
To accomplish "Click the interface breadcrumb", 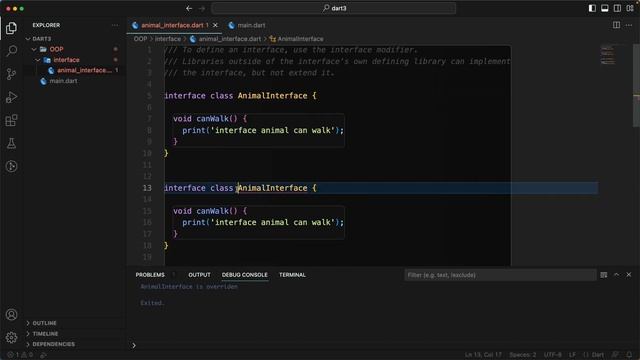I will 168,39.
